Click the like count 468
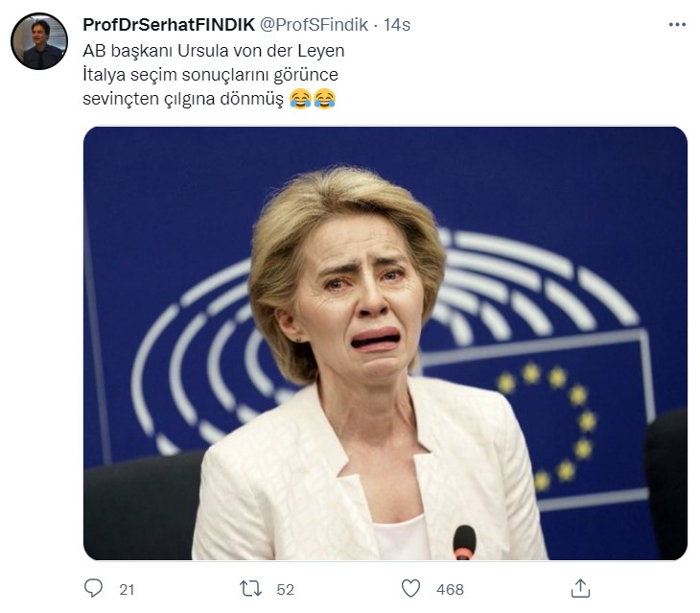The height and width of the screenshot is (613, 700). click(x=450, y=589)
